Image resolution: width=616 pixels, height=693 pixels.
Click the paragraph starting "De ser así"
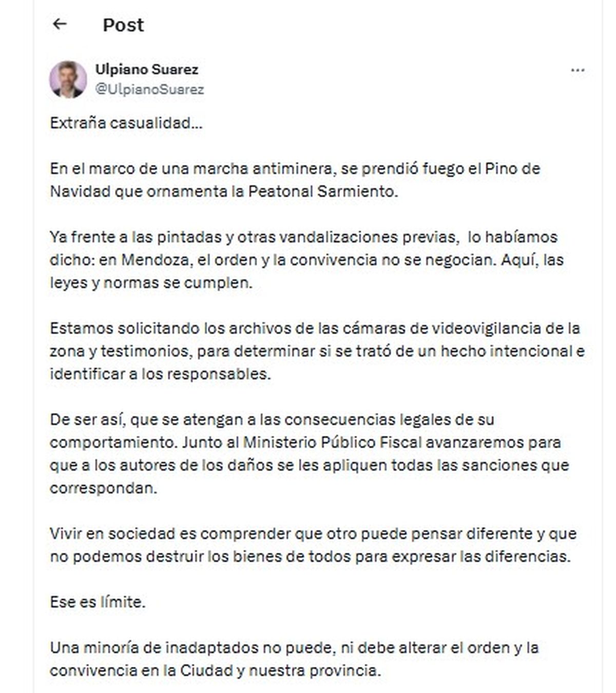(x=309, y=453)
